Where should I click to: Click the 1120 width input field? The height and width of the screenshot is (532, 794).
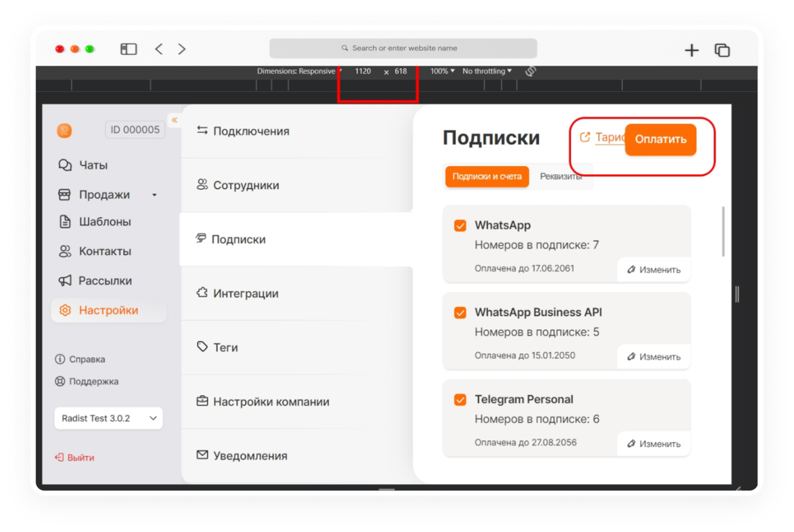pyautogui.click(x=363, y=71)
